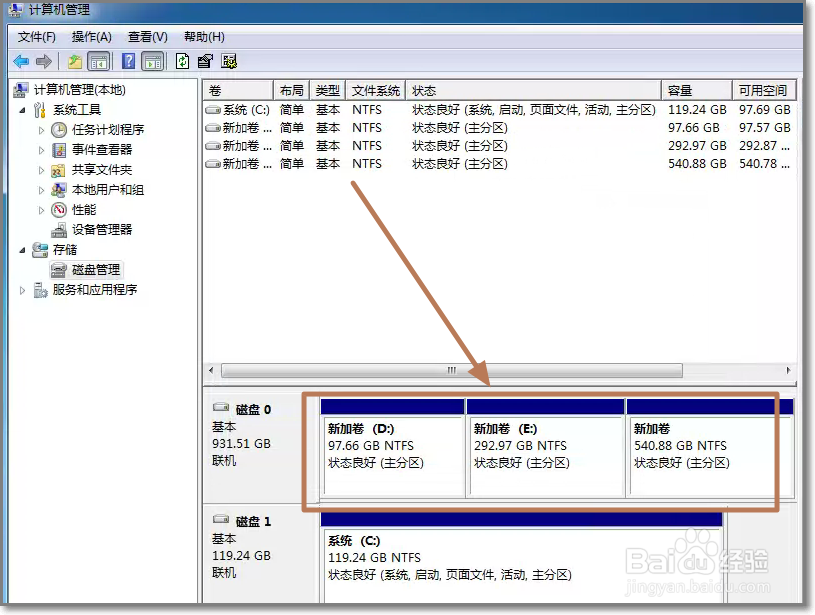Sort by the 布局 column header
Viewport: 815px width, 615px height.
pyautogui.click(x=292, y=90)
